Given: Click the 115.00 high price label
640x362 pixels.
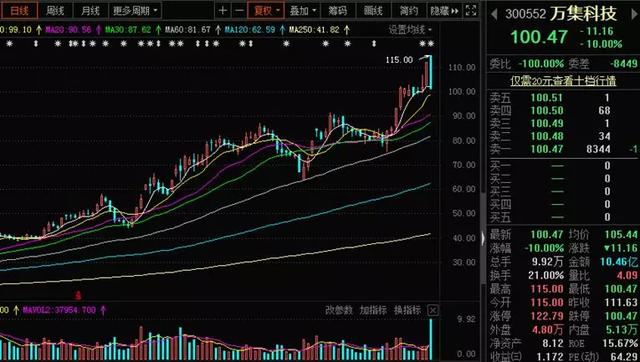Looking at the screenshot, I should [x=399, y=60].
